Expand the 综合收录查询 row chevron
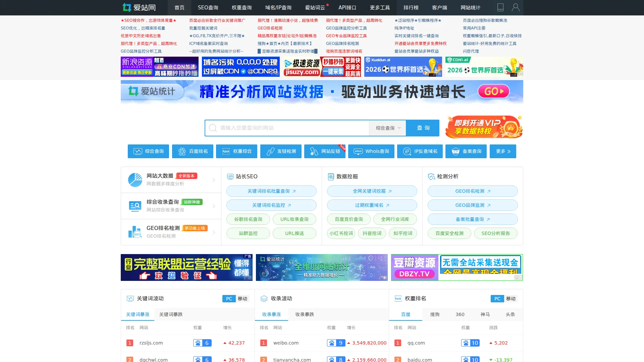Image resolution: width=644 pixels, height=362 pixels. 214,206
